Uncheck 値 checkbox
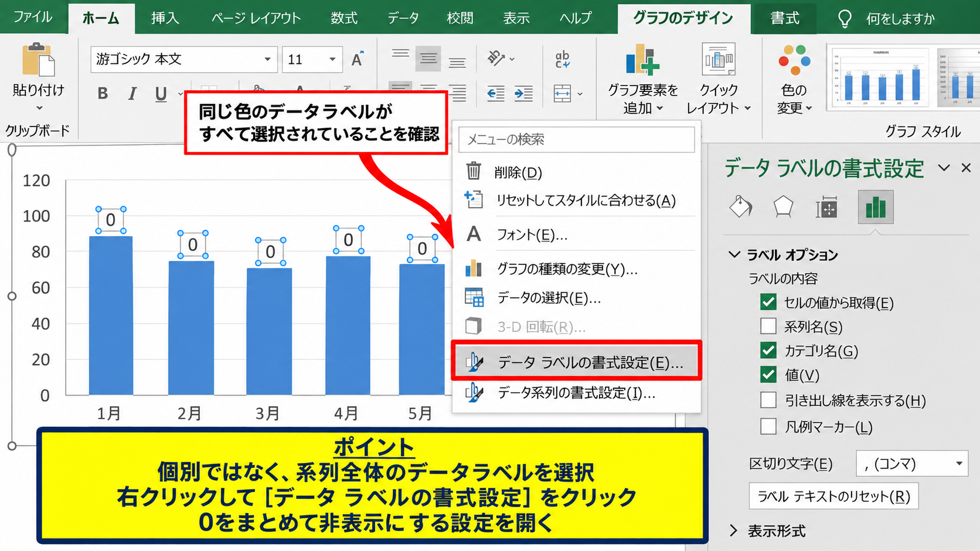Image resolution: width=980 pixels, height=551 pixels. tap(768, 374)
